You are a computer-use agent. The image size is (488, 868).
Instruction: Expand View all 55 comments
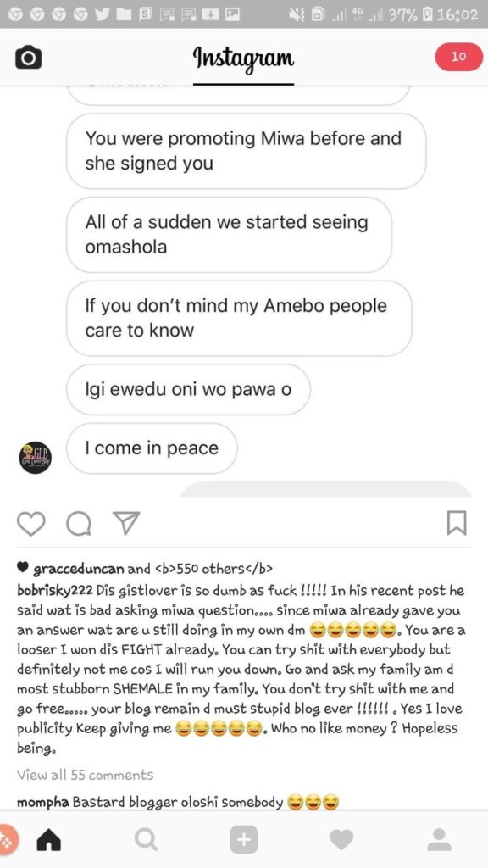click(x=86, y=775)
